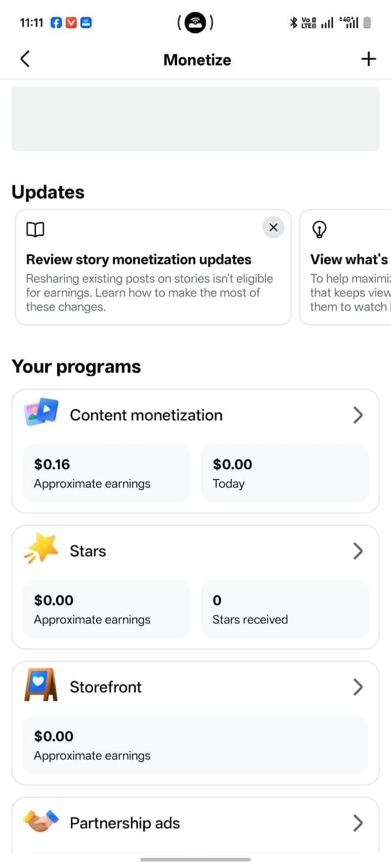Open Partnership ads via chevron
Image resolution: width=391 pixels, height=868 pixels.
[358, 823]
